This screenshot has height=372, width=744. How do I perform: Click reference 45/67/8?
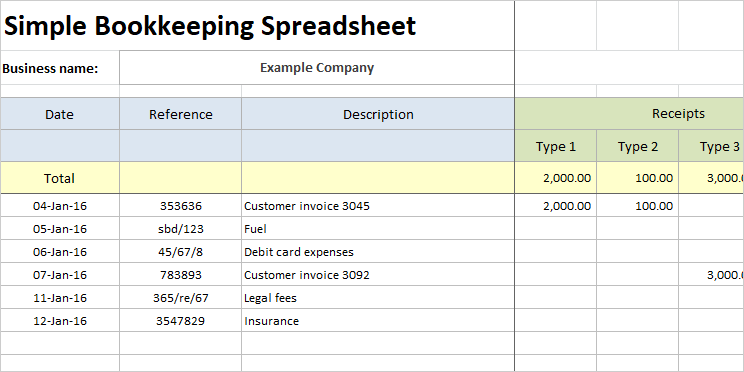pos(180,251)
